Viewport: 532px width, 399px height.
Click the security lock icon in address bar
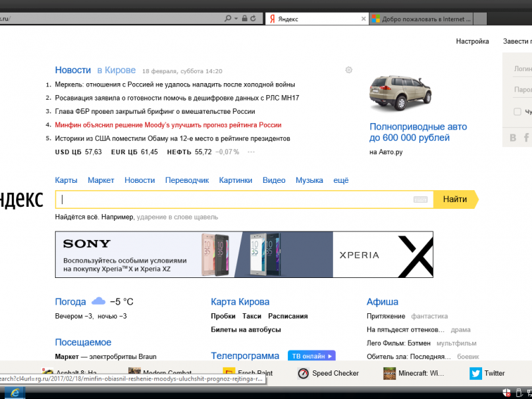pos(245,19)
